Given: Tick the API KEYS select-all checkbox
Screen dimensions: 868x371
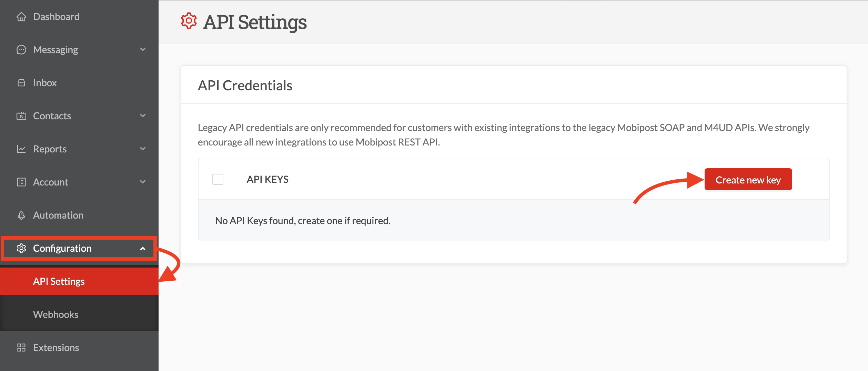Looking at the screenshot, I should click(218, 179).
